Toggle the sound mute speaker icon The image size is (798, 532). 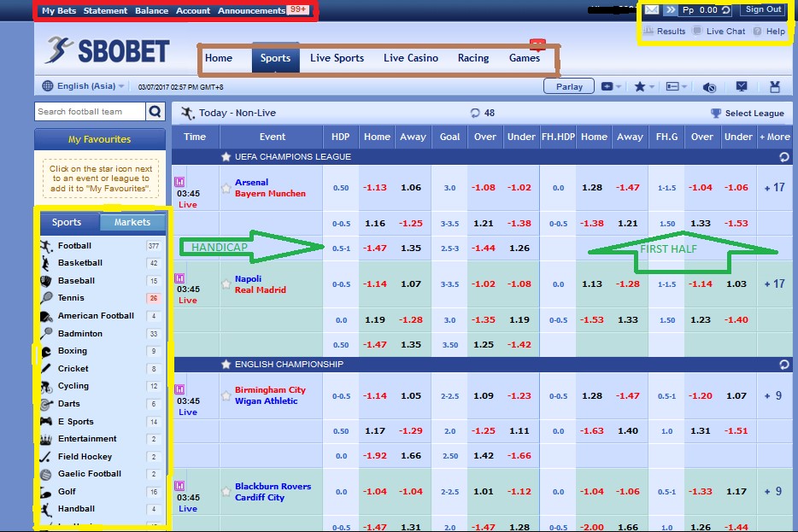(709, 87)
